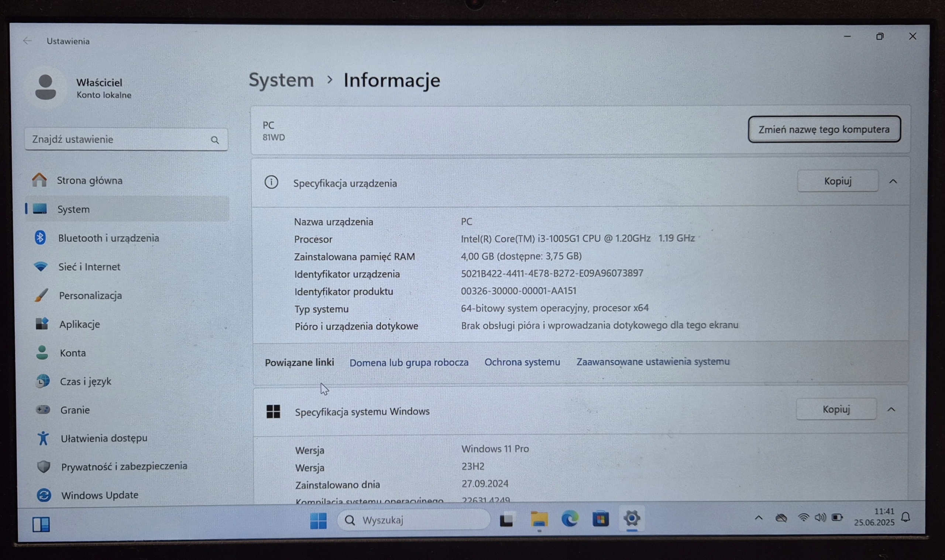Click the back arrow in Settings
Viewport: 945px width, 560px height.
pos(27,41)
